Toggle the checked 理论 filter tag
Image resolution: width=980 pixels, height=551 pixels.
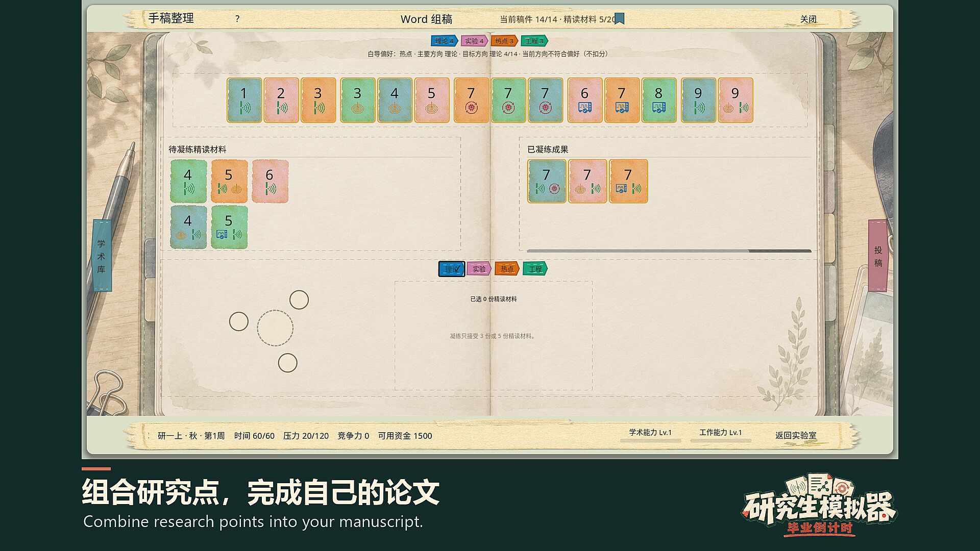(x=452, y=269)
